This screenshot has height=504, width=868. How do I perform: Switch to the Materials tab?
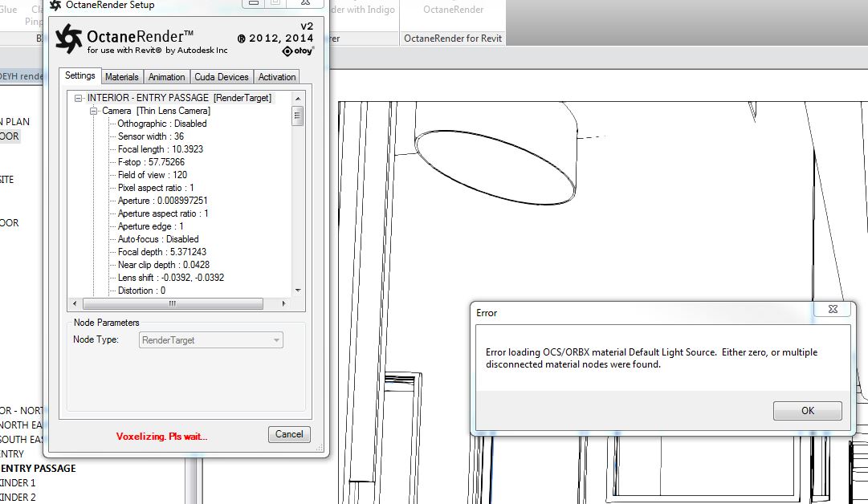coord(122,77)
